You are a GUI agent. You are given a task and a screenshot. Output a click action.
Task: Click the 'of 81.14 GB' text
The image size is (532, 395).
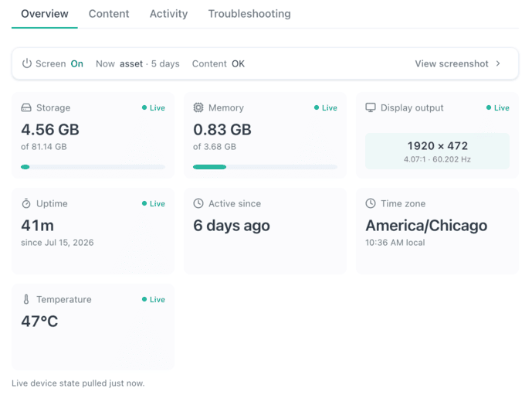coord(44,147)
